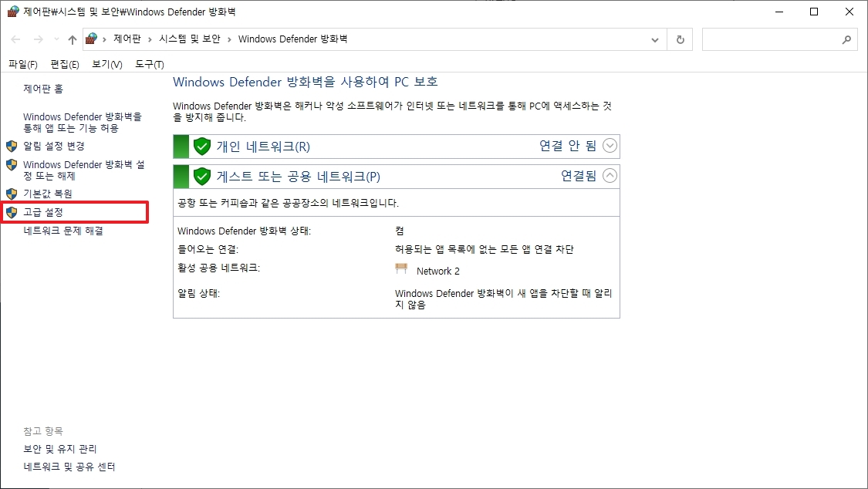868x489 pixels.
Task: Click green shield icon for 개인 네트워크
Action: 202,147
